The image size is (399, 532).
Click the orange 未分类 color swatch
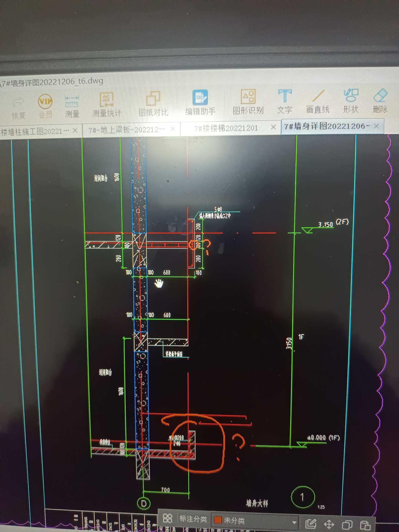(x=218, y=520)
